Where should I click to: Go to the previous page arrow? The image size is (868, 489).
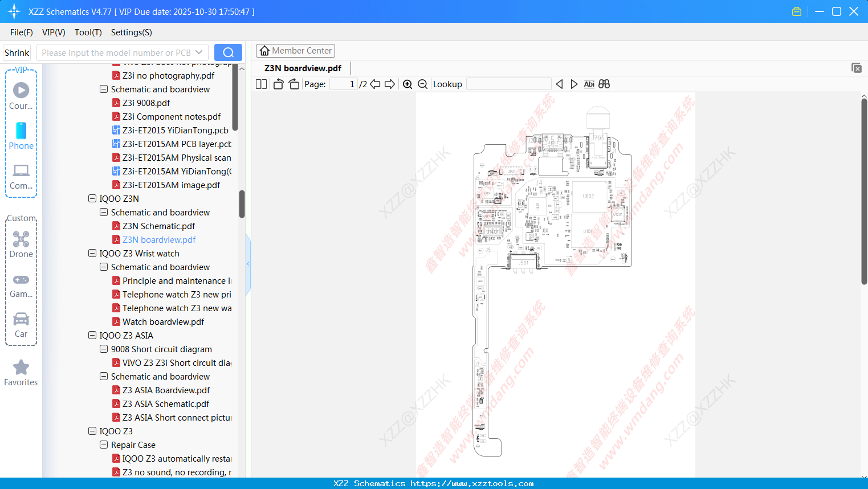[x=375, y=84]
